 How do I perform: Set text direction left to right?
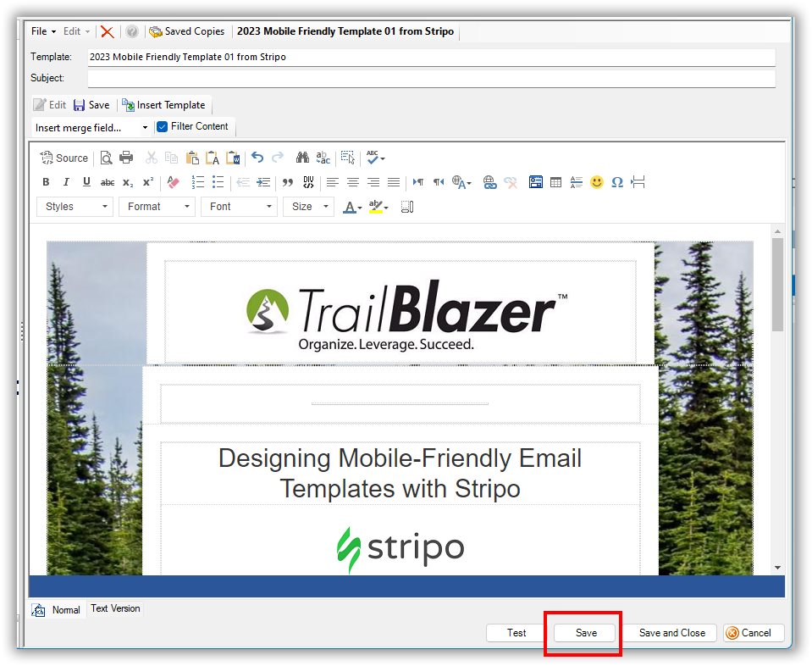click(418, 182)
